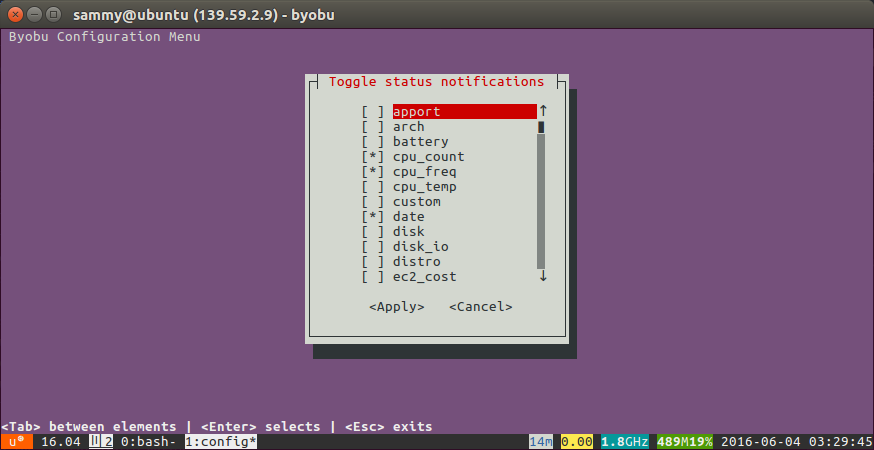The width and height of the screenshot is (874, 450).
Task: Click the scroll up arrow in list
Action: pos(543,111)
